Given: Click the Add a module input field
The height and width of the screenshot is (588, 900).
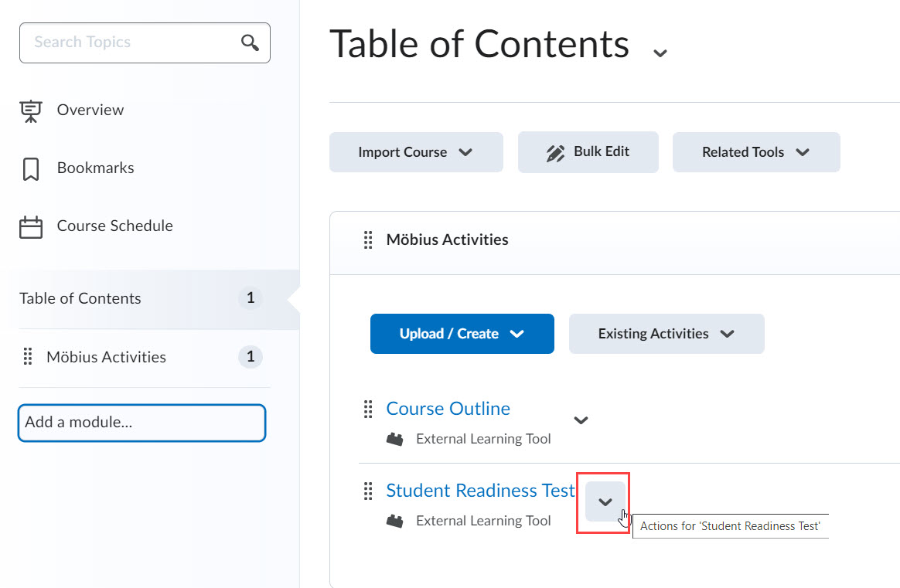Looking at the screenshot, I should point(141,423).
